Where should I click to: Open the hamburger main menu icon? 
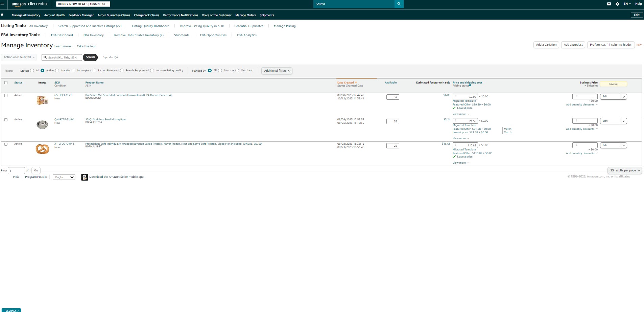pos(2,4)
